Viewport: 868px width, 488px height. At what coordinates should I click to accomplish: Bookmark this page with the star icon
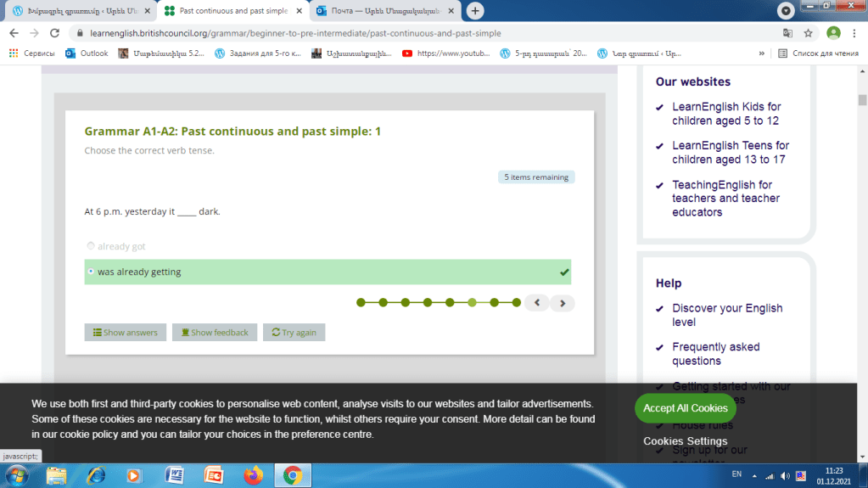pos(809,33)
